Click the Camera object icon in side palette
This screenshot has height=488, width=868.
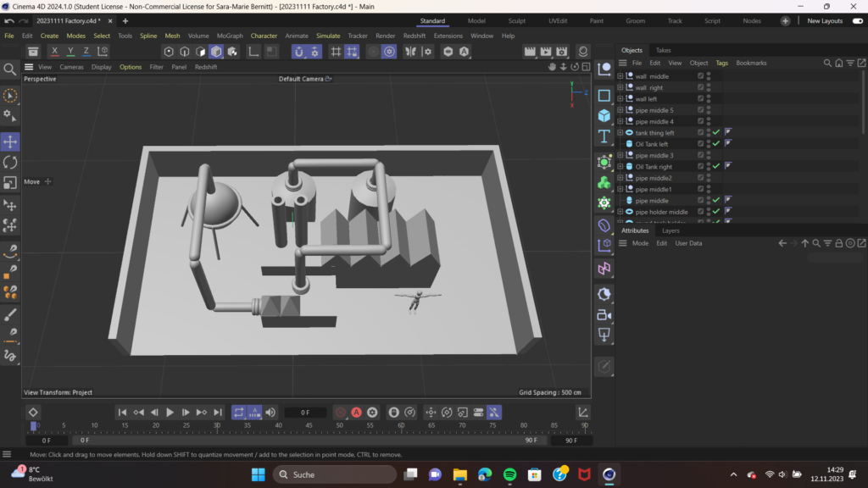pos(604,314)
